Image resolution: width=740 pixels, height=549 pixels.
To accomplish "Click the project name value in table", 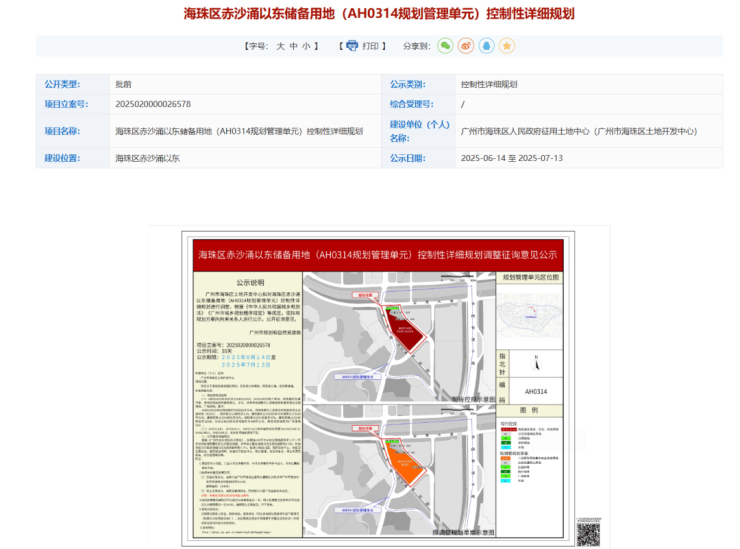I will 238,131.
